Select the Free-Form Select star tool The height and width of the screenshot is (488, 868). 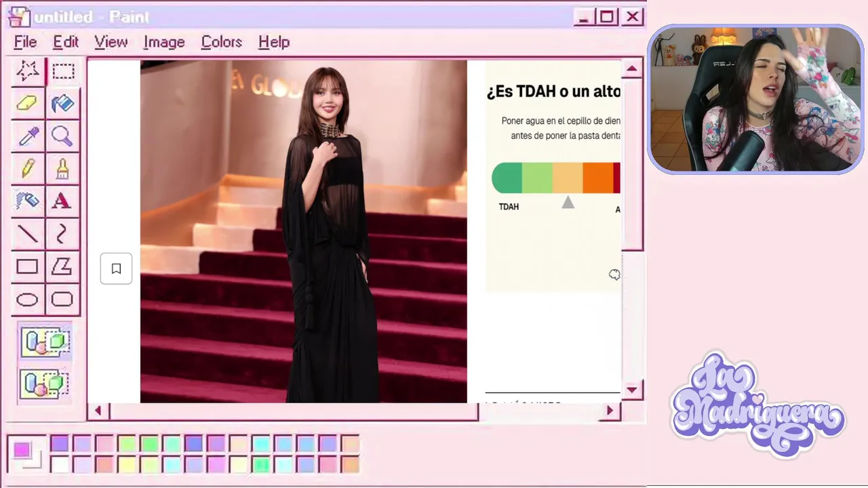tap(28, 71)
